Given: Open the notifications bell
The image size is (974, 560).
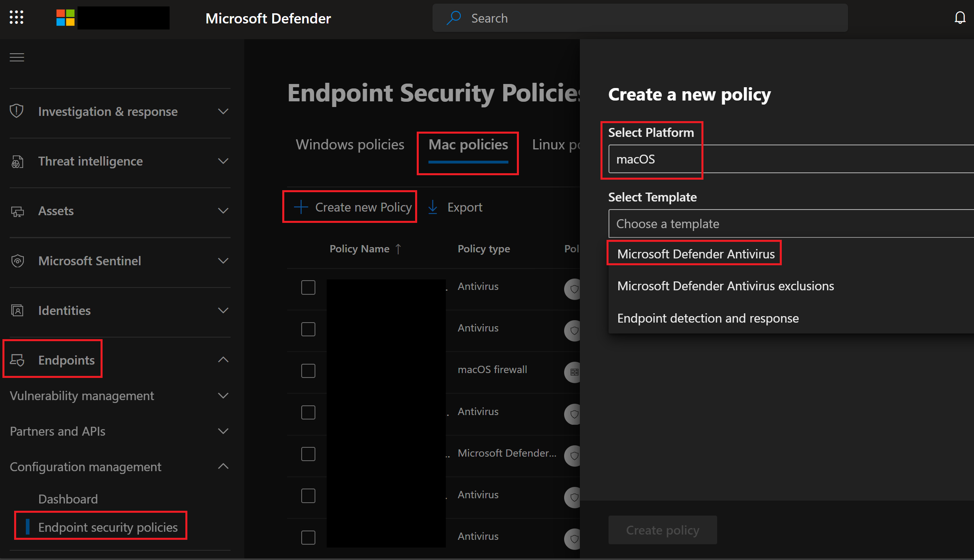Looking at the screenshot, I should (960, 17).
